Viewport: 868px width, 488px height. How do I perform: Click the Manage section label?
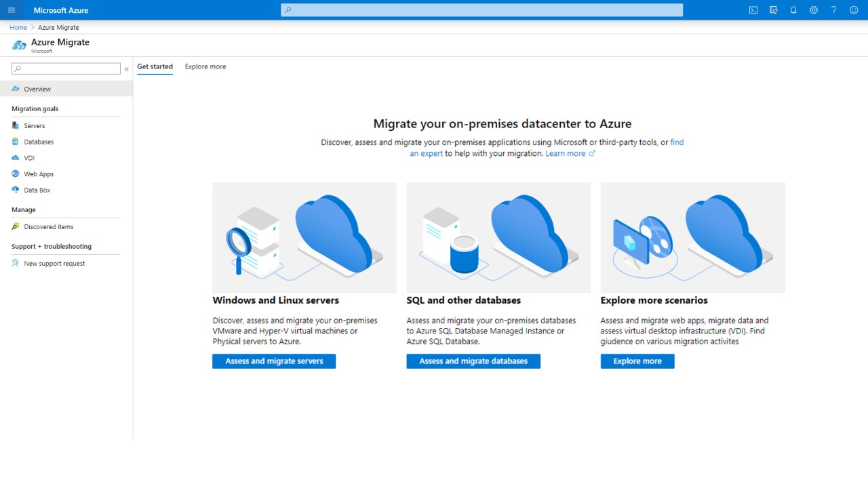[24, 209]
